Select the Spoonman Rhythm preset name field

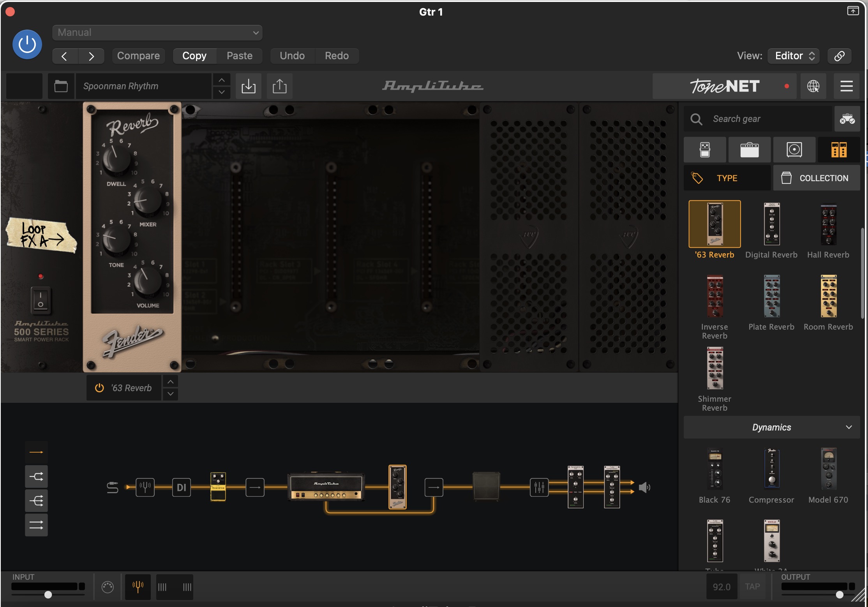[x=143, y=86]
